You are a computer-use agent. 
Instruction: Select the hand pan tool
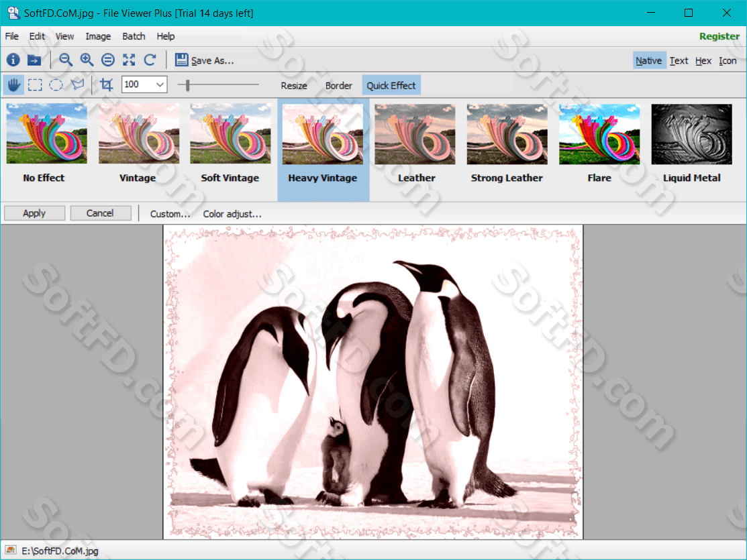[x=14, y=85]
